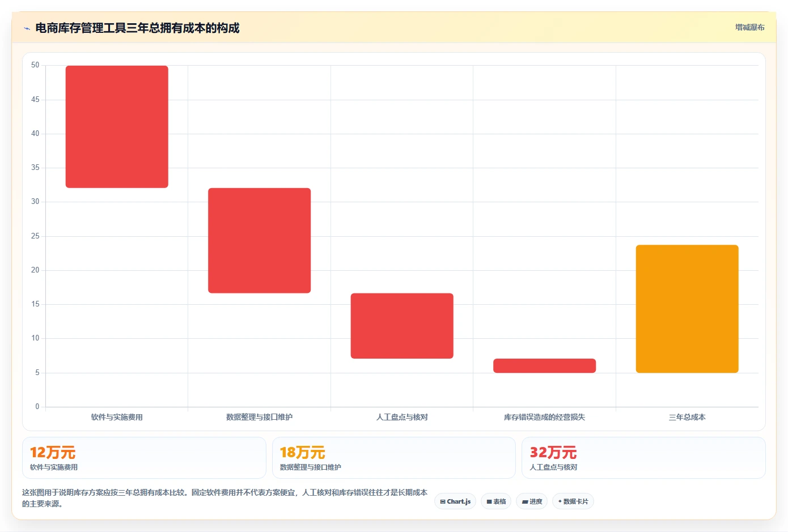The height and width of the screenshot is (532, 788).
Task: Click the 增减瀑布 tag in the header
Action: [749, 27]
